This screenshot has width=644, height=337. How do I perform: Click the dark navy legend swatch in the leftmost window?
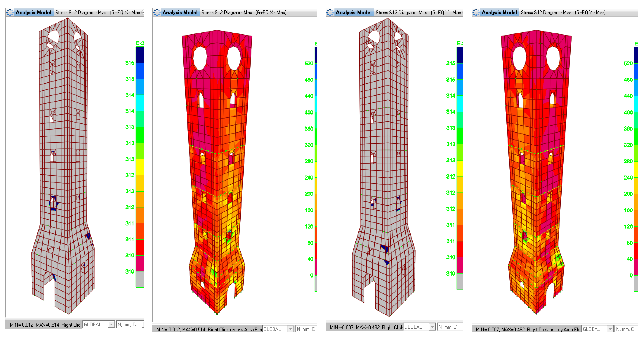click(x=139, y=55)
